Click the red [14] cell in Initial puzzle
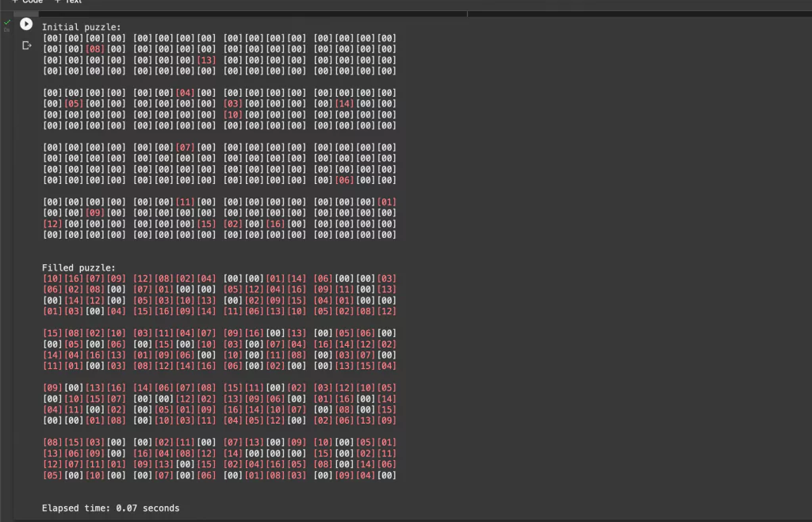812x522 pixels. (x=344, y=104)
